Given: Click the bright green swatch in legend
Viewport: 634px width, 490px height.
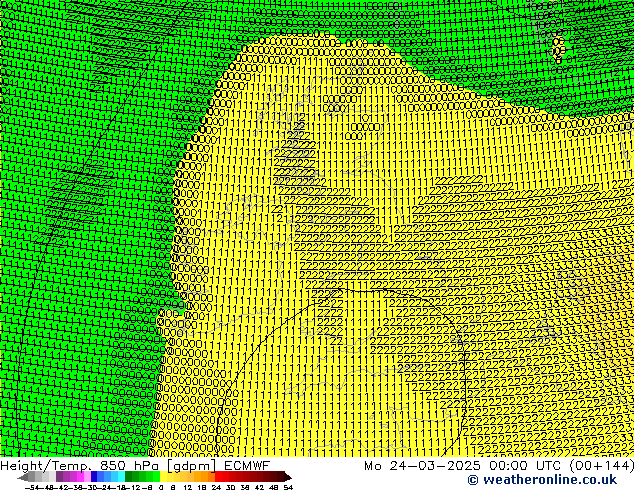Looking at the screenshot, I should [x=157, y=477].
